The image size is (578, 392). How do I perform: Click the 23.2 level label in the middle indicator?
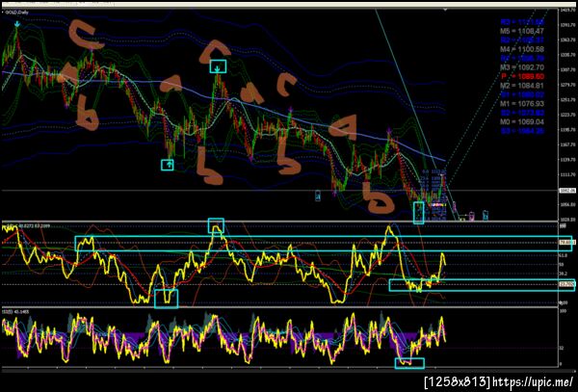point(567,284)
